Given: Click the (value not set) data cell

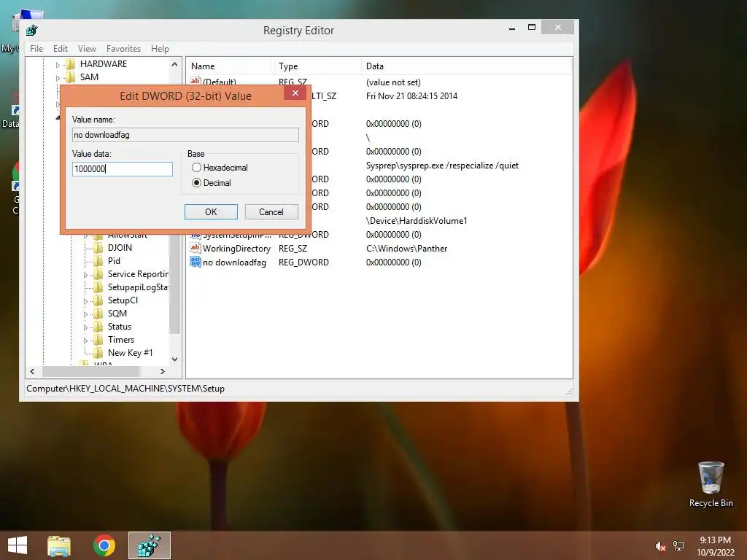Looking at the screenshot, I should 393,82.
